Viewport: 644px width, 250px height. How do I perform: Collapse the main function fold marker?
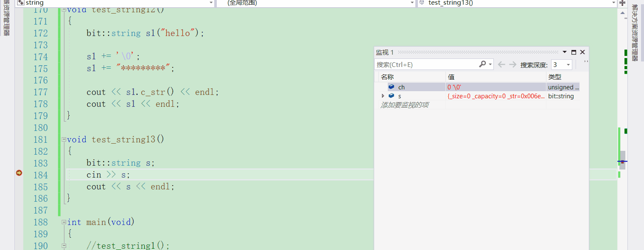[x=64, y=222]
